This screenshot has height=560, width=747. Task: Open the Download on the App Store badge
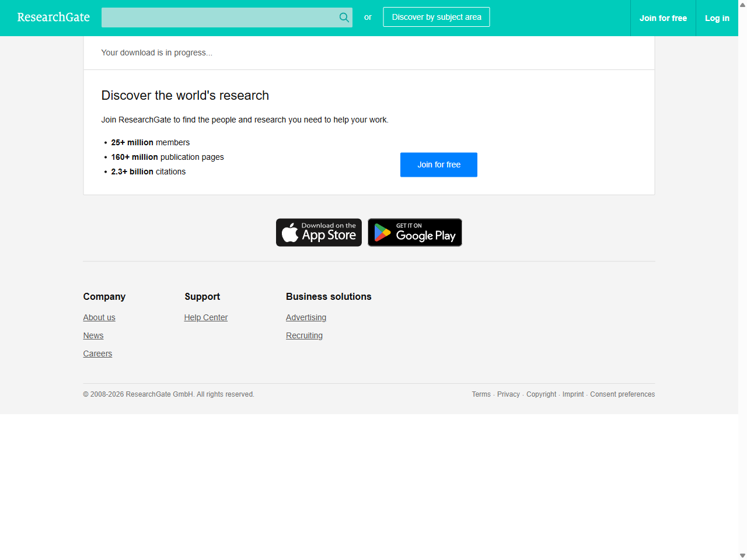(319, 233)
